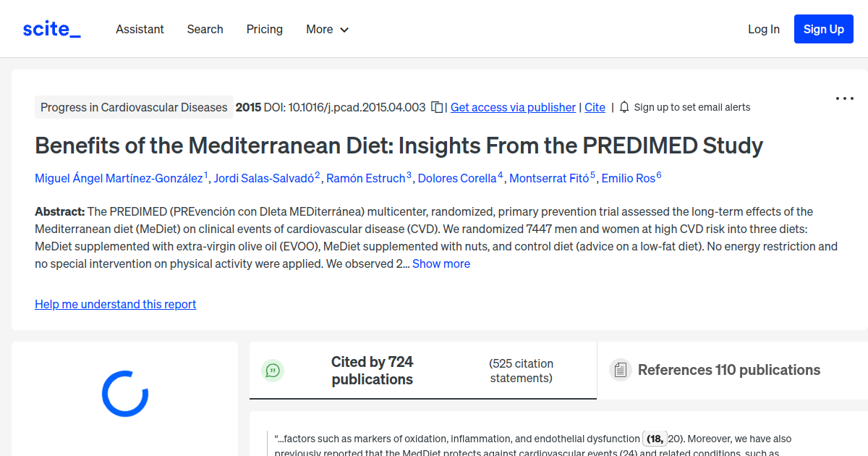Open the Assistant page
Screen dimensions: 868x456
[140, 29]
